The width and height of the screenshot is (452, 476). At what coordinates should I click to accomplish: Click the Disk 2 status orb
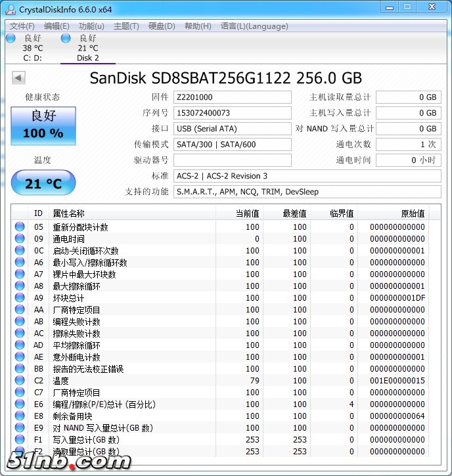66,39
